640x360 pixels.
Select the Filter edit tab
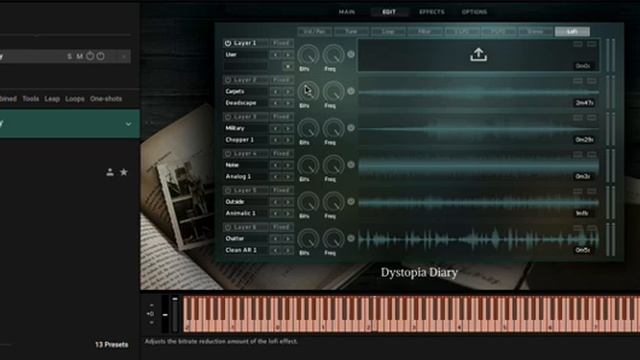point(424,31)
